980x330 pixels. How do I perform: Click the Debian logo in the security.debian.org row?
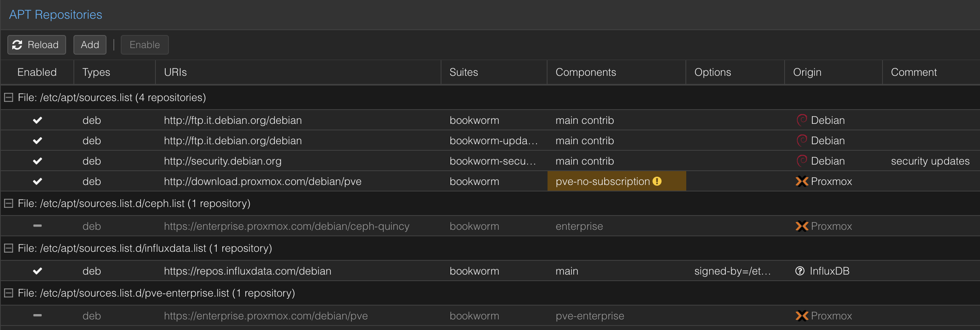pyautogui.click(x=802, y=161)
